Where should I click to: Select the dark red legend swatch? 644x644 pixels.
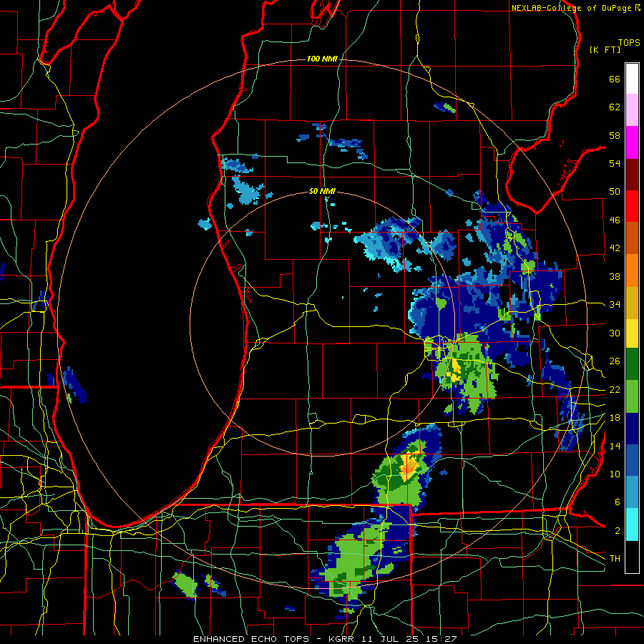[632, 175]
